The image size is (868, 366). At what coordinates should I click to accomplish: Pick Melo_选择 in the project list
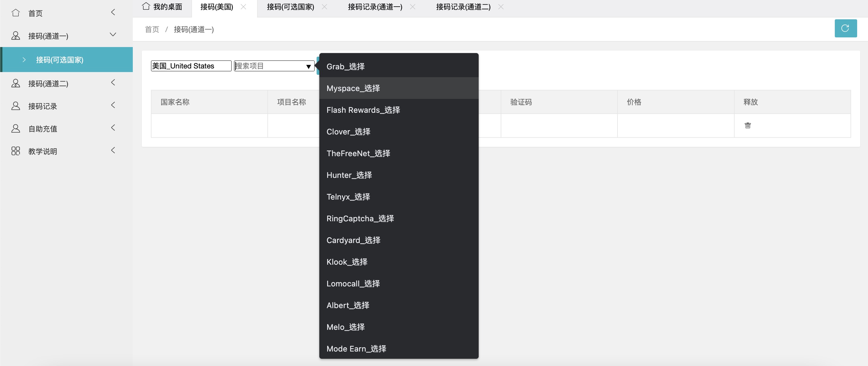[x=399, y=327]
